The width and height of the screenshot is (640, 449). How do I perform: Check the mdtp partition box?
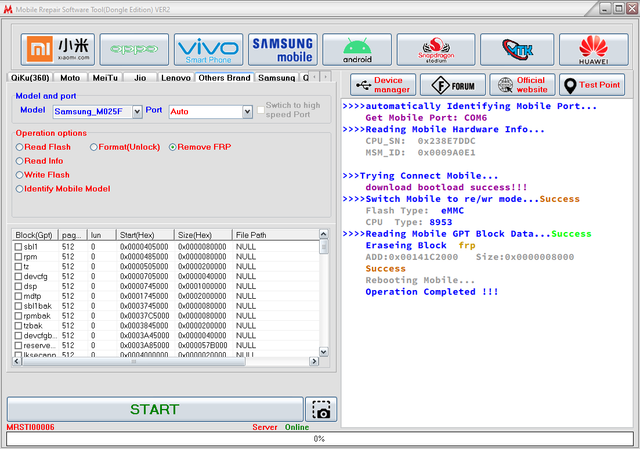18,296
